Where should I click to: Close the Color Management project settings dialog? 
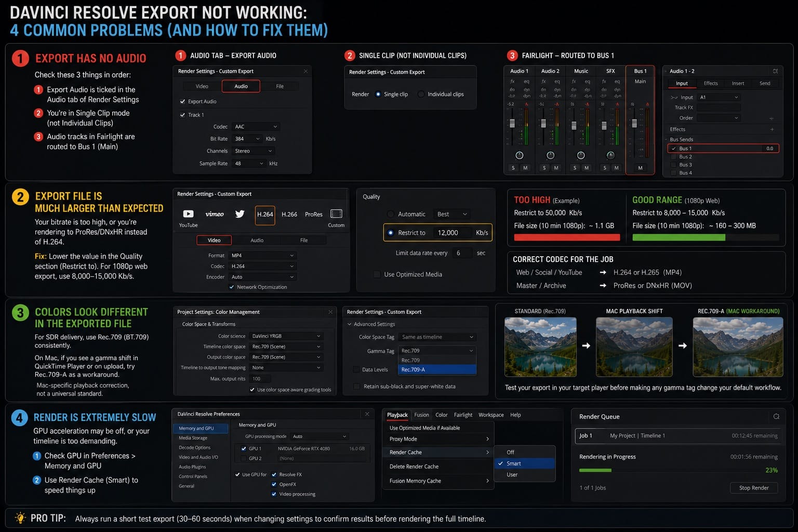[330, 312]
